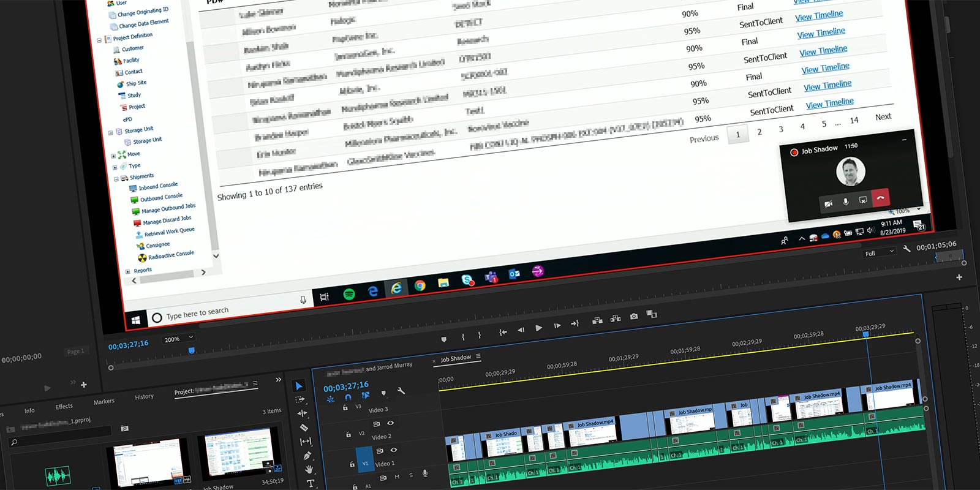The height and width of the screenshot is (490, 980).
Task: Mute audio track A1 with M button
Action: pos(397,477)
